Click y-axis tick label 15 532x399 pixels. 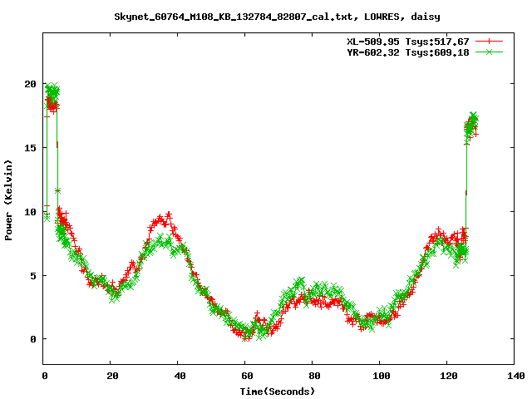click(x=30, y=148)
